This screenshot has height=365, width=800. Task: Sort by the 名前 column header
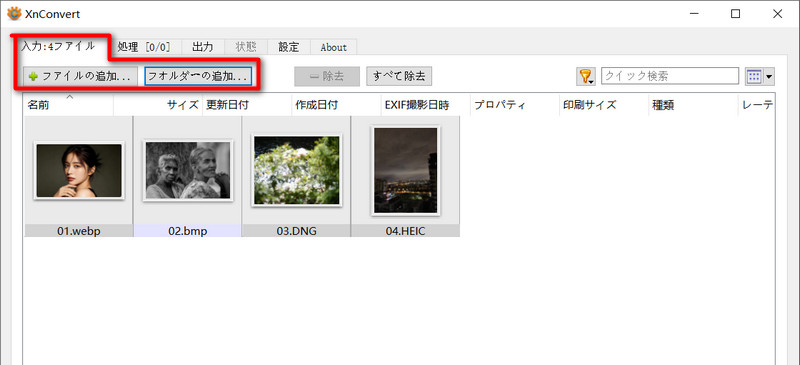click(69, 105)
